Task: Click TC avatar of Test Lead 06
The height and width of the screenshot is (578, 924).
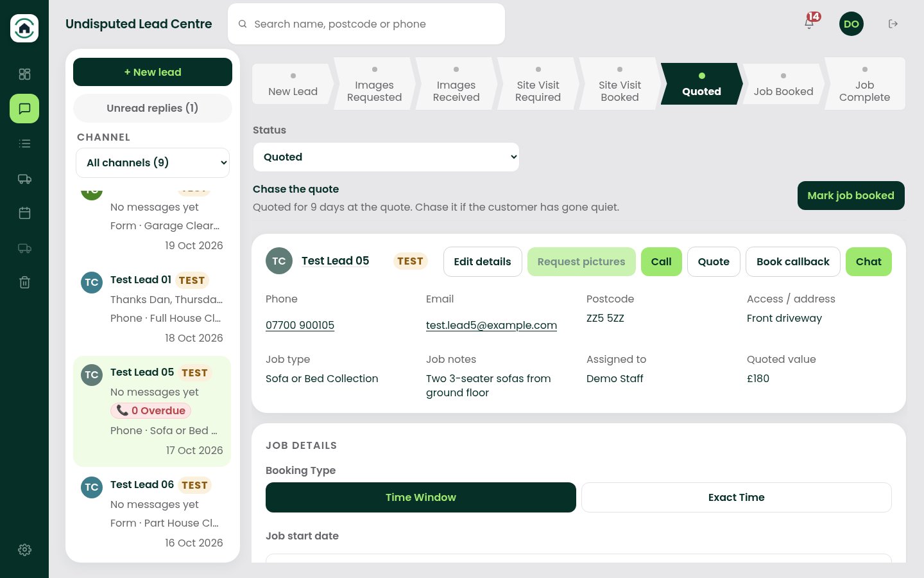Action: click(x=92, y=487)
